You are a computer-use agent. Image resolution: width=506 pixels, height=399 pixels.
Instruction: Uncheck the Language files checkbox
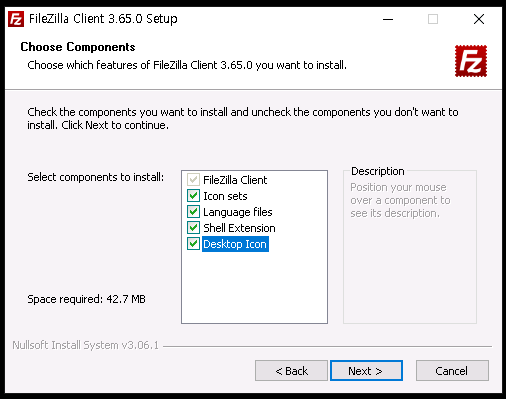(193, 212)
